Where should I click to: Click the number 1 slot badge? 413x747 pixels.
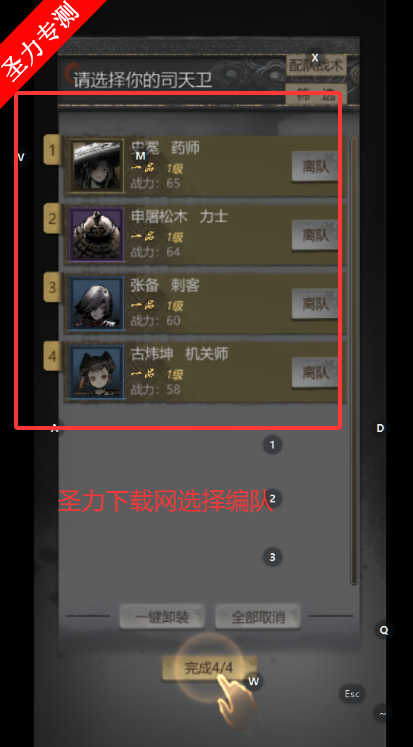(x=52, y=150)
